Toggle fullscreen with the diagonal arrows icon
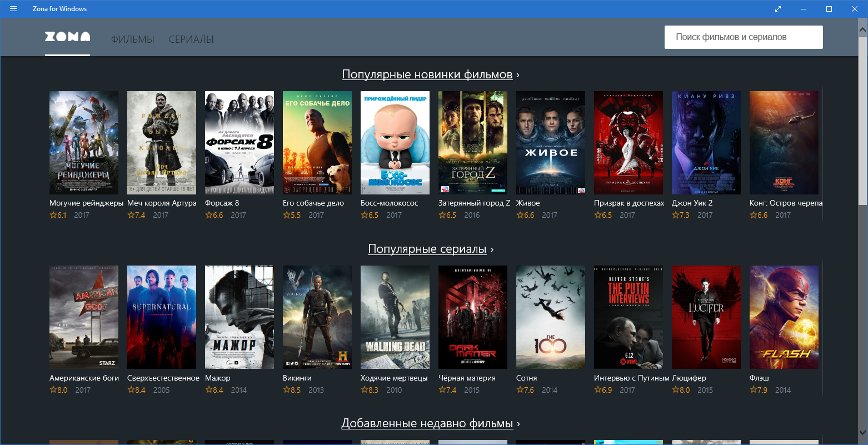This screenshot has width=868, height=445. pos(778,9)
